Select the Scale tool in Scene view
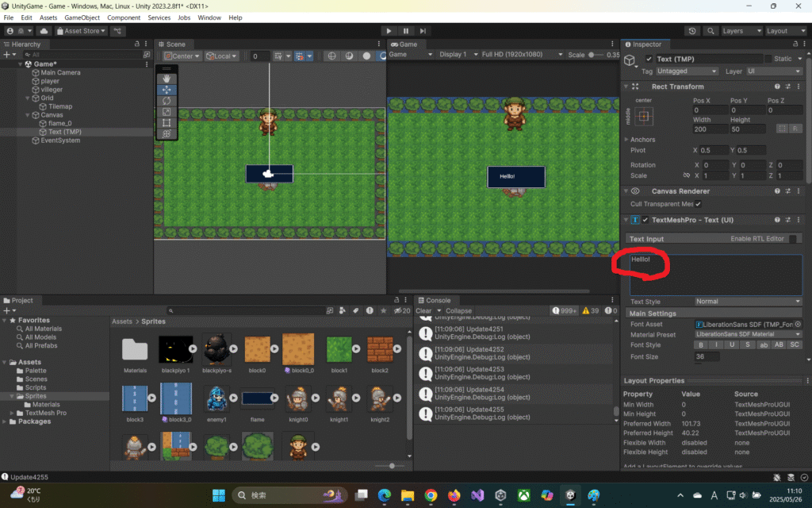 (167, 111)
